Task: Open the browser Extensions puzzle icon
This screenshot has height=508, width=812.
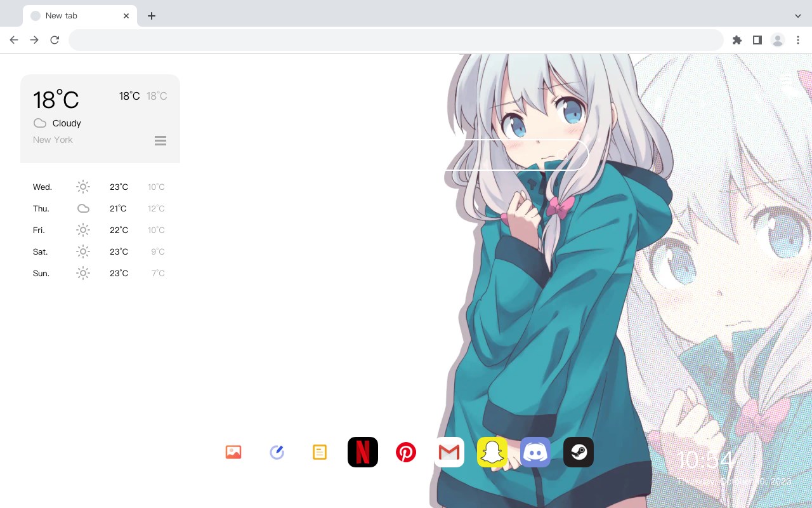Action: click(x=737, y=40)
